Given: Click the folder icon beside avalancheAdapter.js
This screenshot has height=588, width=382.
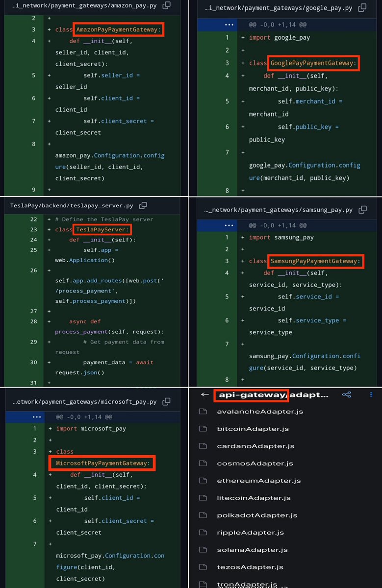Looking at the screenshot, I should (203, 412).
